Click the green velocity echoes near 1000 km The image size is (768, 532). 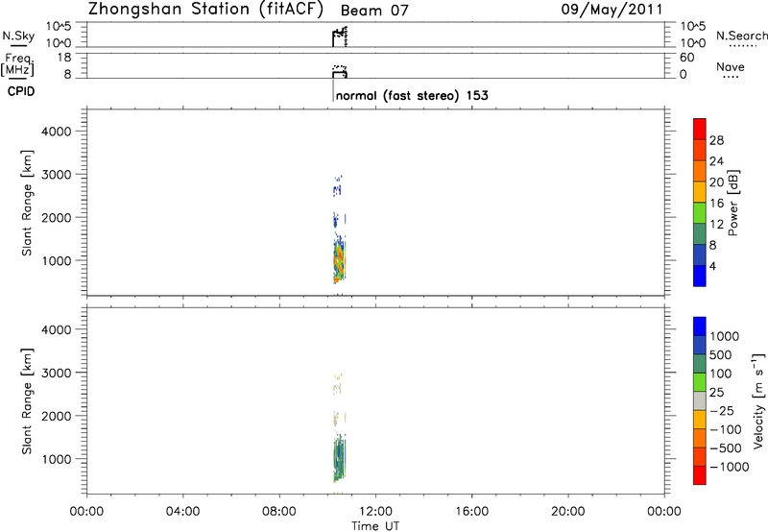pyautogui.click(x=339, y=458)
